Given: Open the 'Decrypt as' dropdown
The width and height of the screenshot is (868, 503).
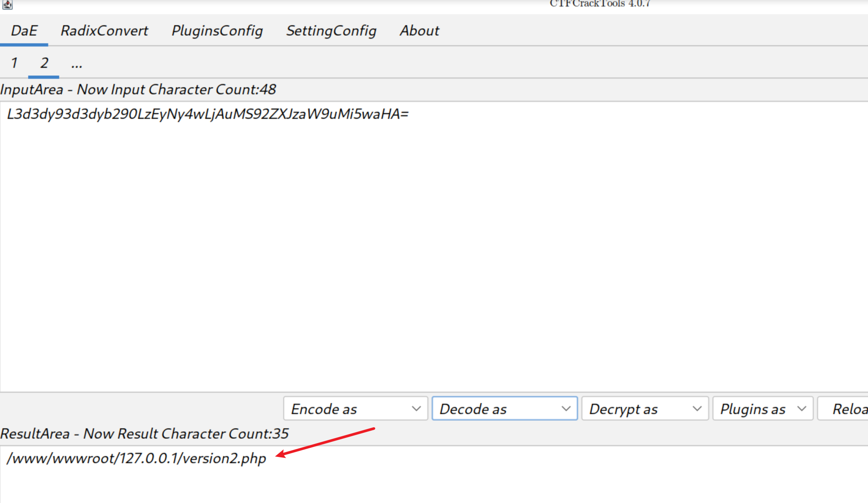Looking at the screenshot, I should pyautogui.click(x=645, y=409).
